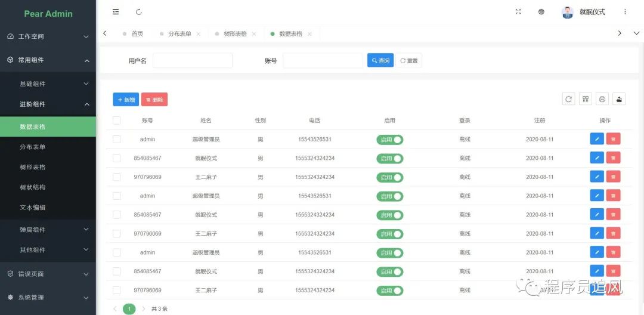Viewport: 644px width, 315px height.
Task: Edit the first 854085467 row
Action: point(597,157)
